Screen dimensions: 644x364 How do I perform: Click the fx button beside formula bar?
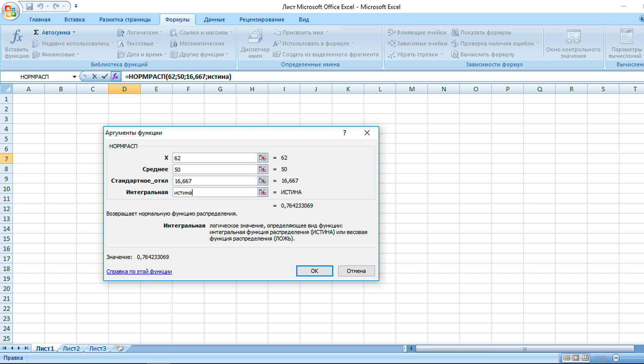(x=115, y=76)
